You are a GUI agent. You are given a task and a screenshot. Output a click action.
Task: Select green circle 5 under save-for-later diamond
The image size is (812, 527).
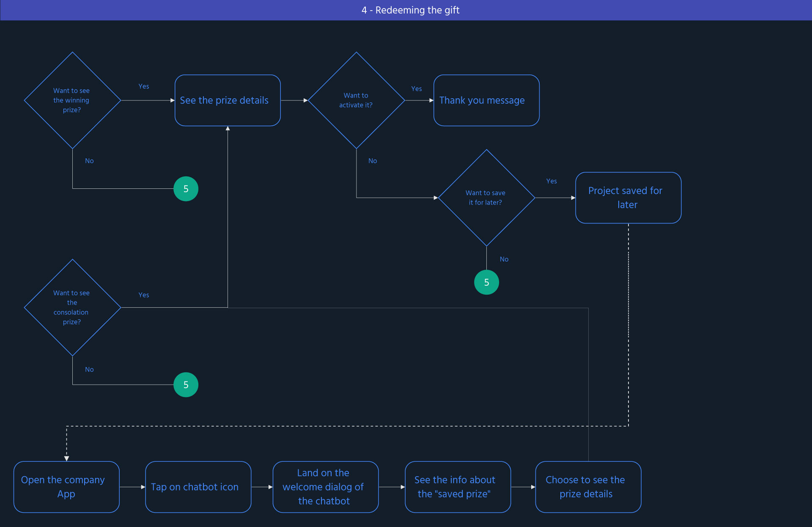pos(486,282)
